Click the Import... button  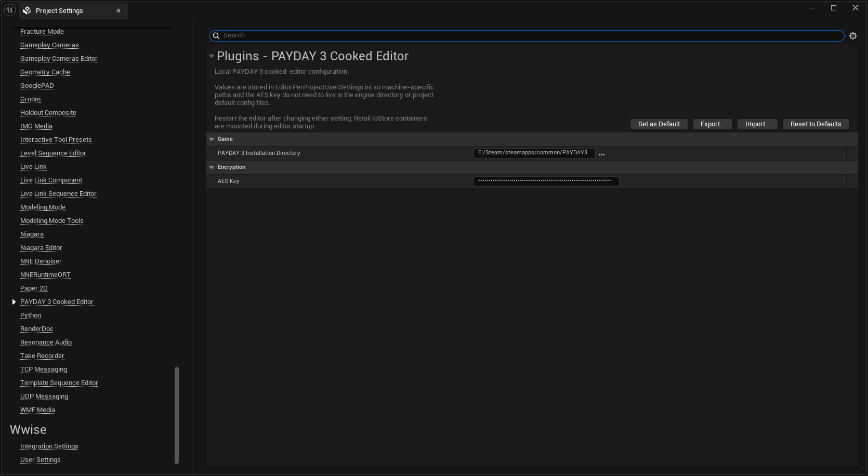point(757,124)
